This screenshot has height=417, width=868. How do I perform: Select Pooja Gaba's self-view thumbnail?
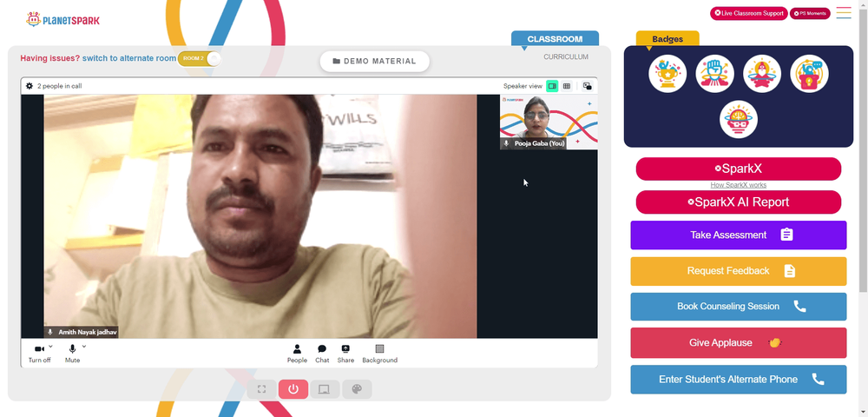click(549, 122)
